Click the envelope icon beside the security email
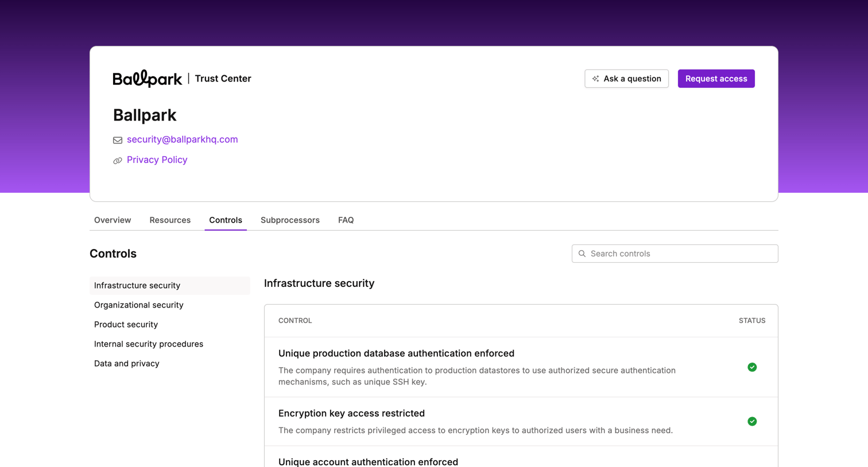The width and height of the screenshot is (868, 467). click(x=118, y=140)
